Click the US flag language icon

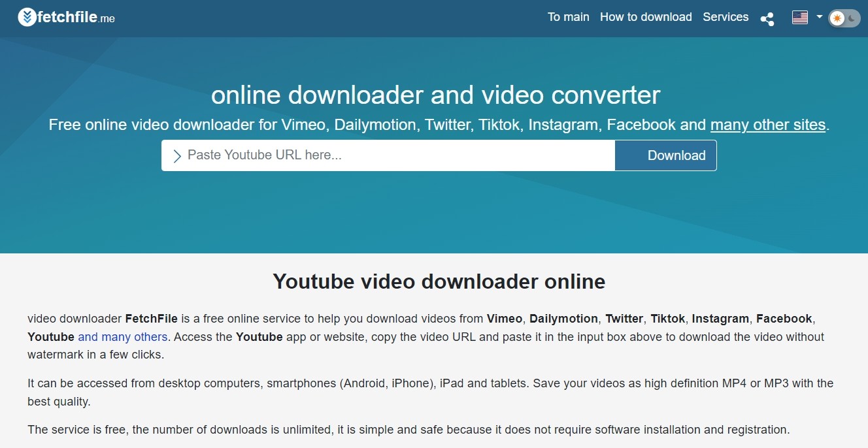coord(800,18)
